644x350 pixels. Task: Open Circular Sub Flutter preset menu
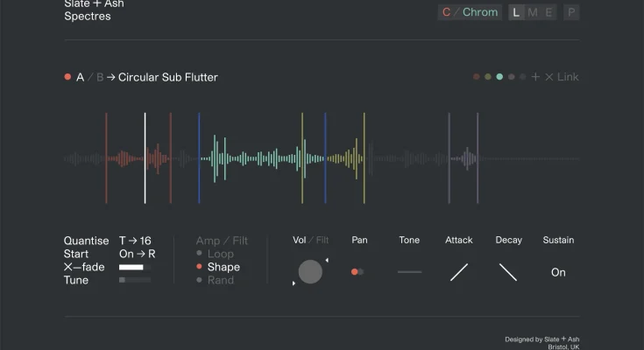[x=167, y=77]
